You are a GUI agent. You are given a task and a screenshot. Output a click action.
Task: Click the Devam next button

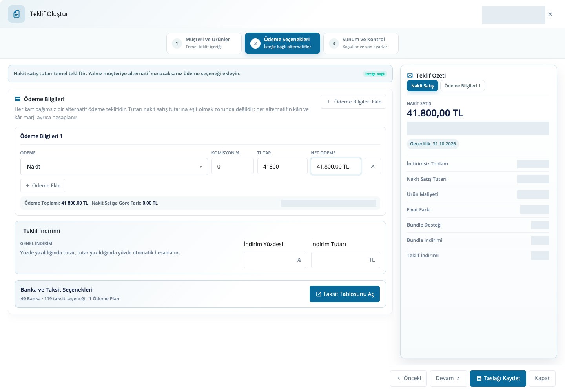(448, 378)
